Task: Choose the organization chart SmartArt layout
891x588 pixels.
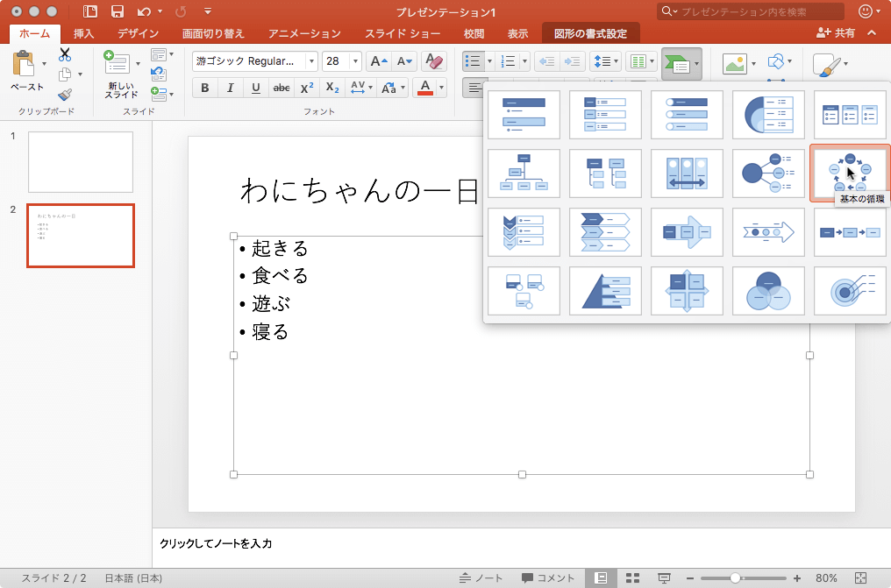Action: [524, 173]
